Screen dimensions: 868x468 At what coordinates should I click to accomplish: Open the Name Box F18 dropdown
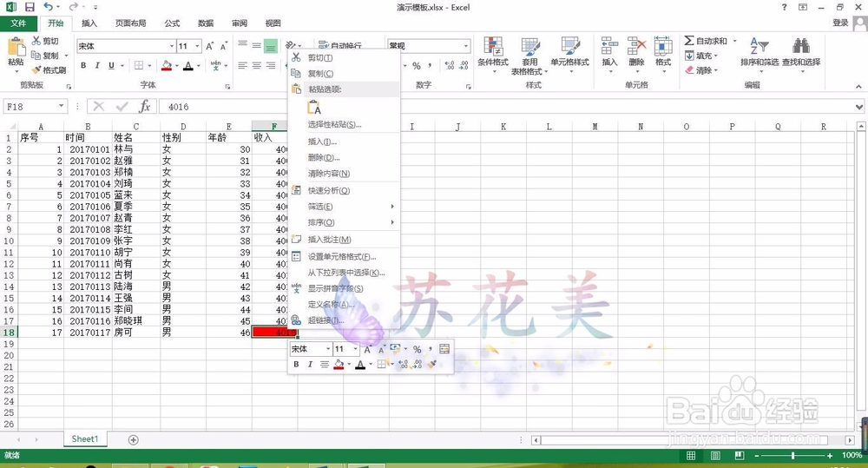pos(61,106)
